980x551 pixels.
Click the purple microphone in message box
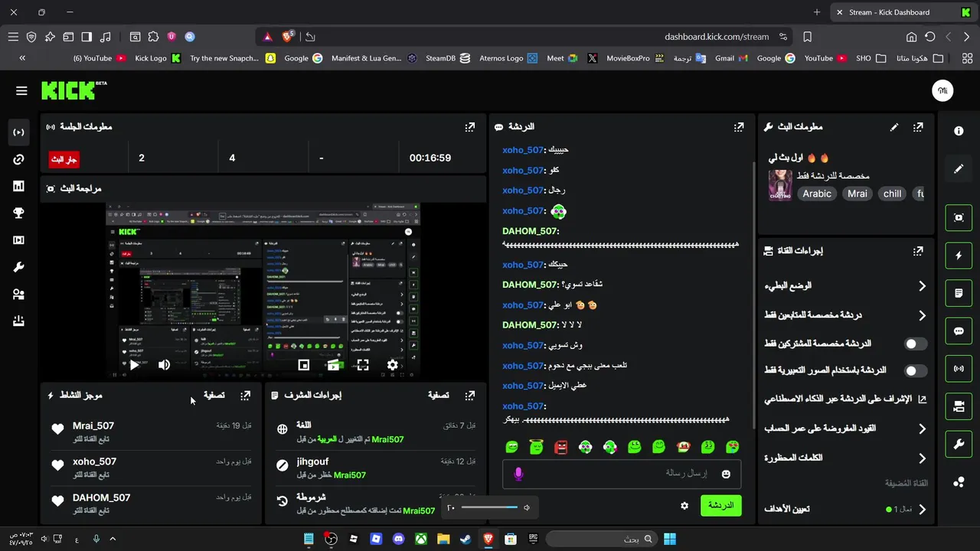(x=518, y=474)
